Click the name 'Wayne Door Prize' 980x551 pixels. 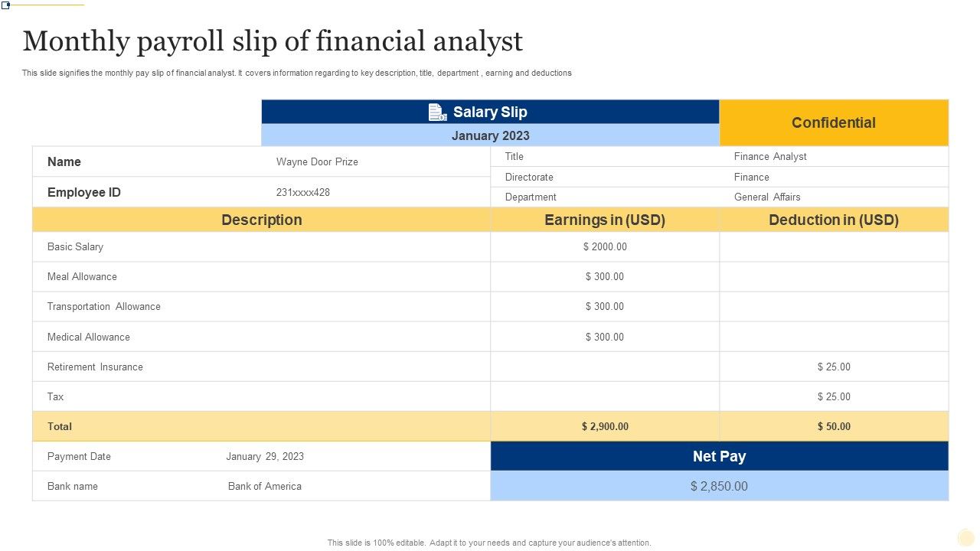tap(317, 162)
